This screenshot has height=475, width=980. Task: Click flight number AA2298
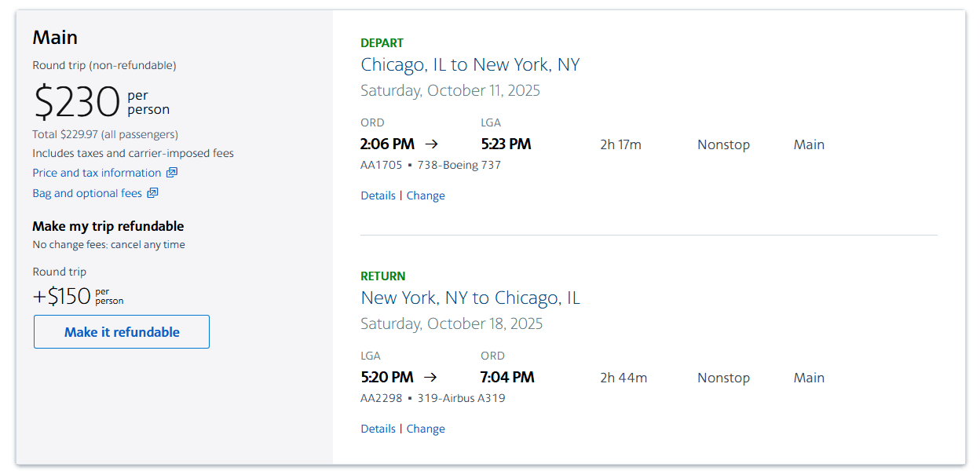pyautogui.click(x=381, y=398)
